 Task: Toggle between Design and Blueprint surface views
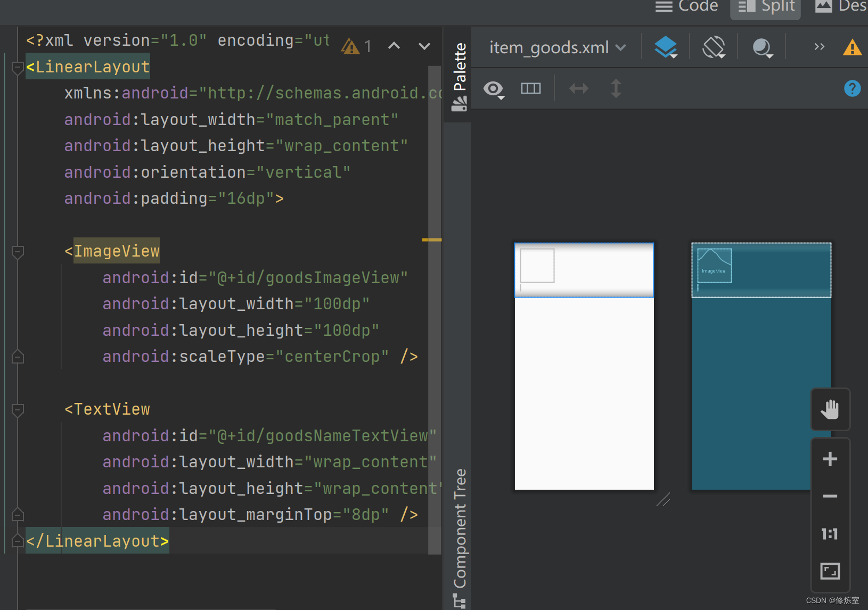(x=666, y=47)
